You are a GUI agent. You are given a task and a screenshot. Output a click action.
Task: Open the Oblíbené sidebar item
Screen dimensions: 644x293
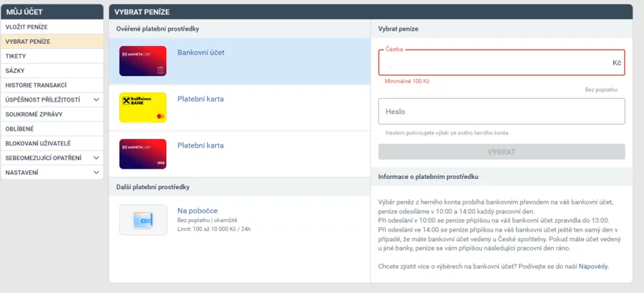click(52, 129)
